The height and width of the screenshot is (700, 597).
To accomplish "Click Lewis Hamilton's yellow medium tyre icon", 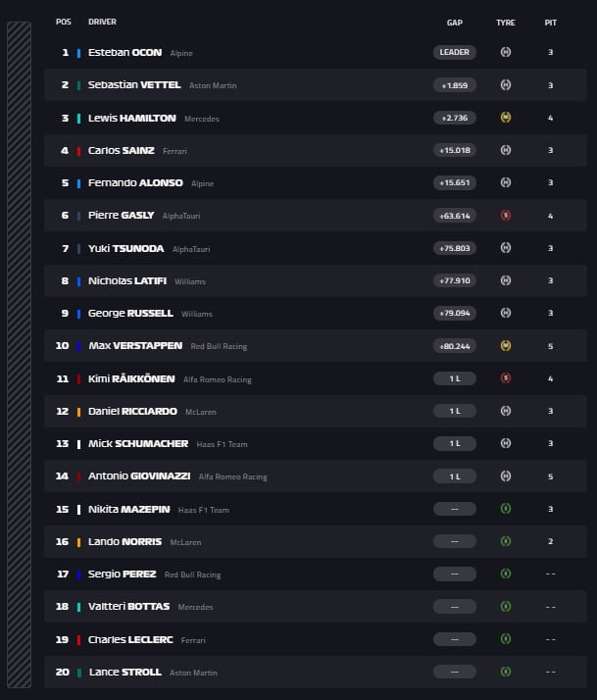I will 506,118.
